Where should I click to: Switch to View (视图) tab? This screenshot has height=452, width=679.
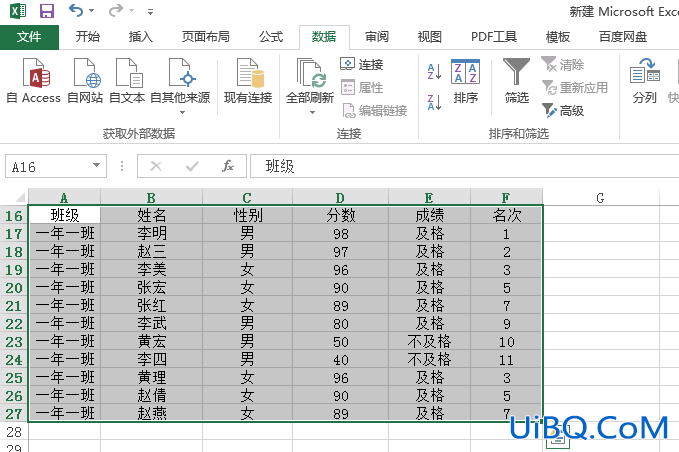click(430, 37)
